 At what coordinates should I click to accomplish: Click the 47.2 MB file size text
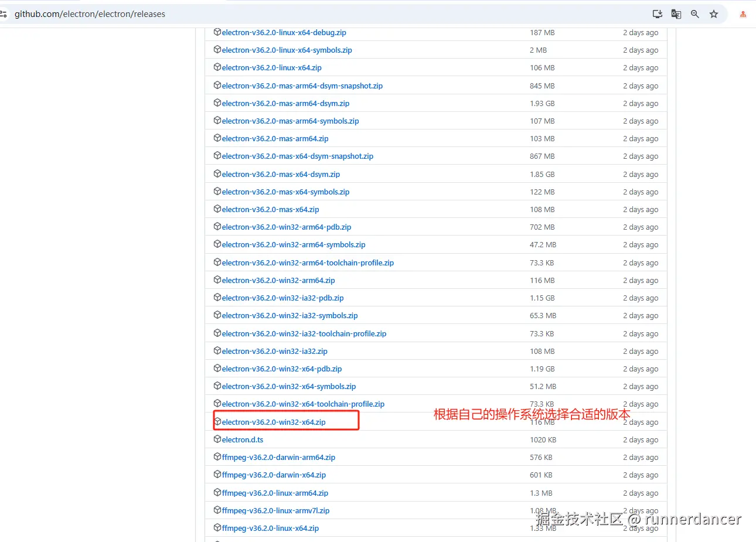coord(543,245)
